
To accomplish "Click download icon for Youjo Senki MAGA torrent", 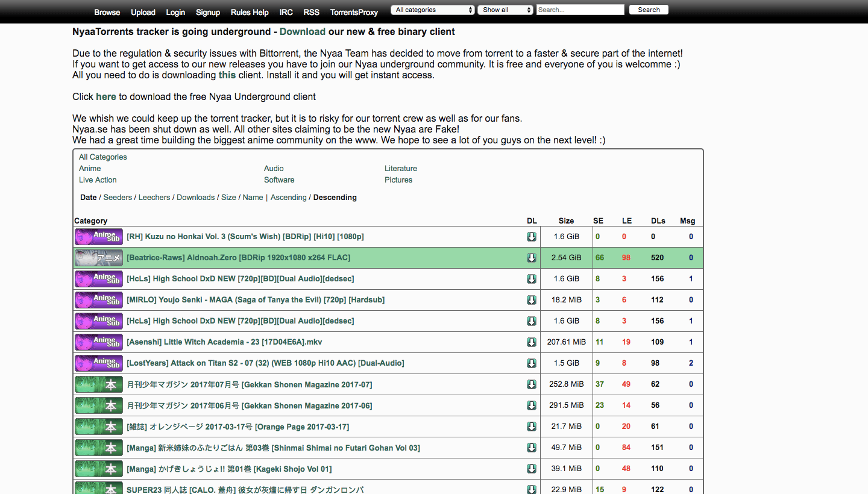I will (x=532, y=300).
